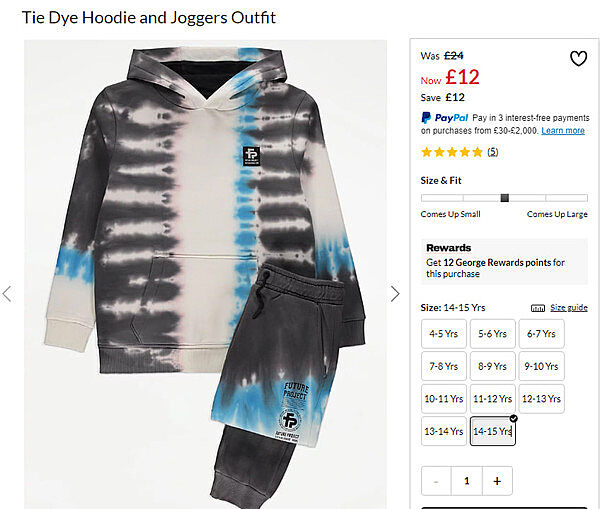Click the quantity input field
600x509 pixels.
pos(466,481)
